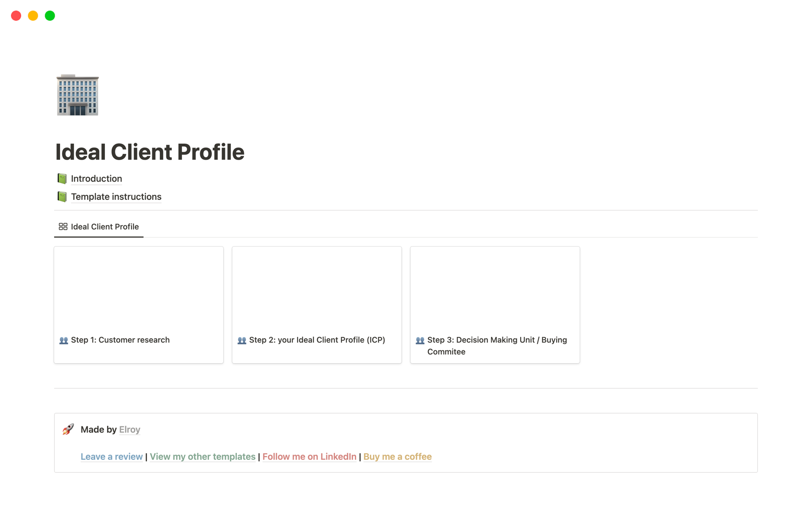Click the people icon on Step 2 card
The width and height of the screenshot is (812, 508).
click(x=242, y=340)
